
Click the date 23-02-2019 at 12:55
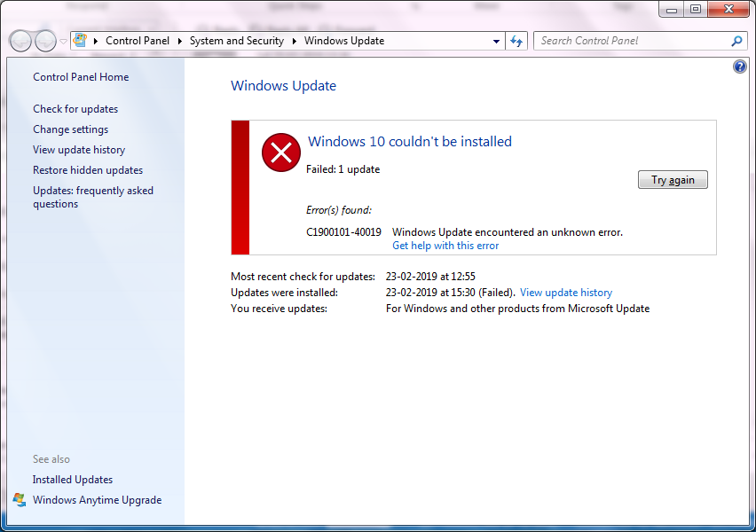[430, 277]
